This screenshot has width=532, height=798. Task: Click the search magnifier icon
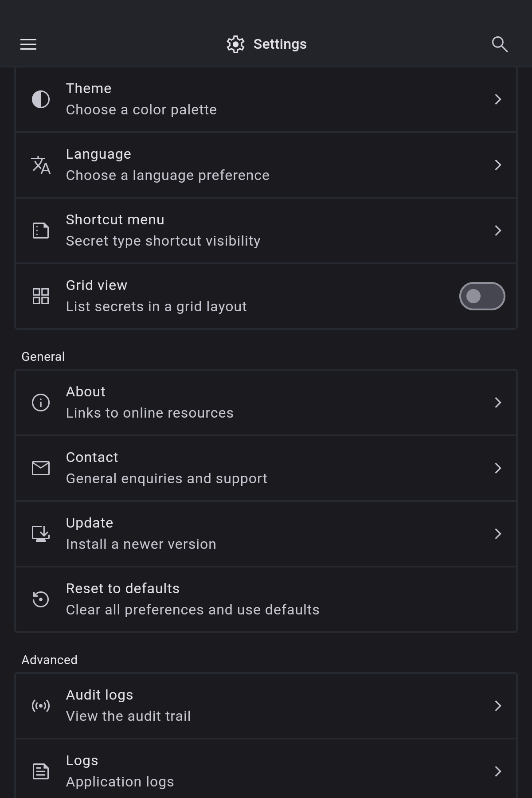point(500,44)
